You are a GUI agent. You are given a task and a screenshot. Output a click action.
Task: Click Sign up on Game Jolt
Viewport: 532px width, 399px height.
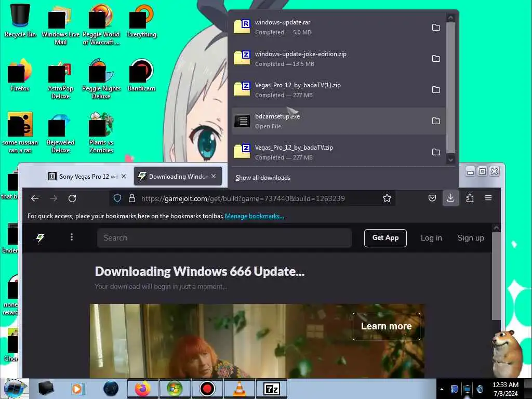click(471, 238)
